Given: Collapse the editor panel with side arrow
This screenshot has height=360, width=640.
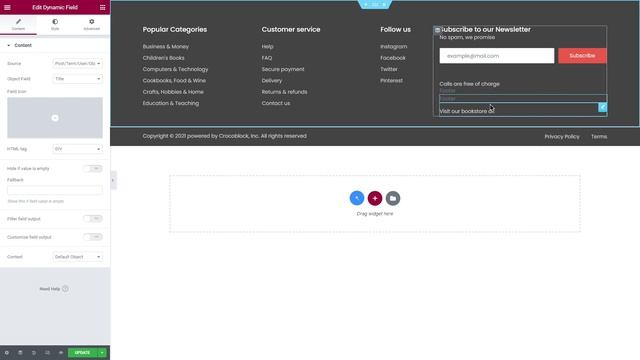Looking at the screenshot, I should pyautogui.click(x=113, y=180).
